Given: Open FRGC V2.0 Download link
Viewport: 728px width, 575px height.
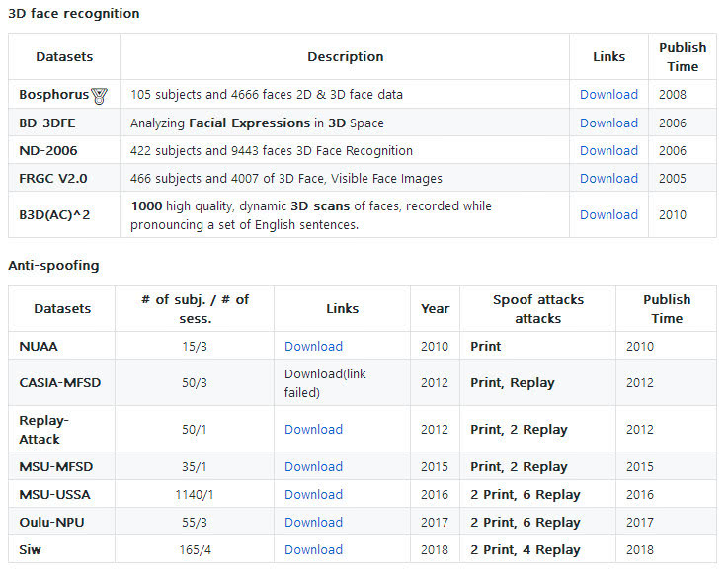Looking at the screenshot, I should (x=608, y=179).
